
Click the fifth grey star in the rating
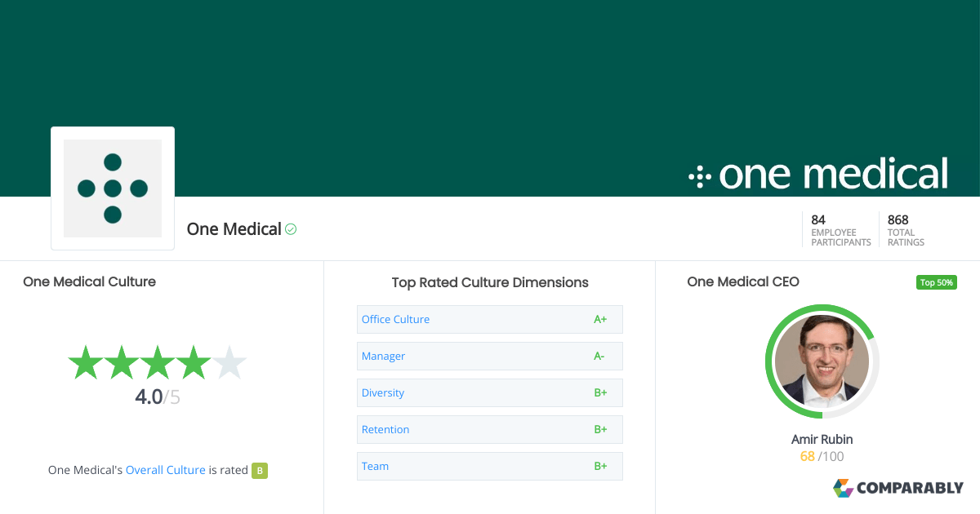231,362
